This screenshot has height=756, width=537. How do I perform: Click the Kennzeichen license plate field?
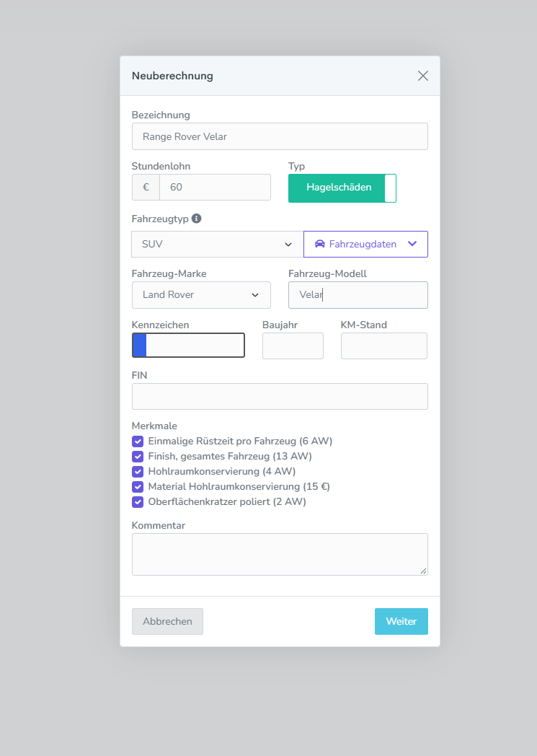(x=188, y=346)
